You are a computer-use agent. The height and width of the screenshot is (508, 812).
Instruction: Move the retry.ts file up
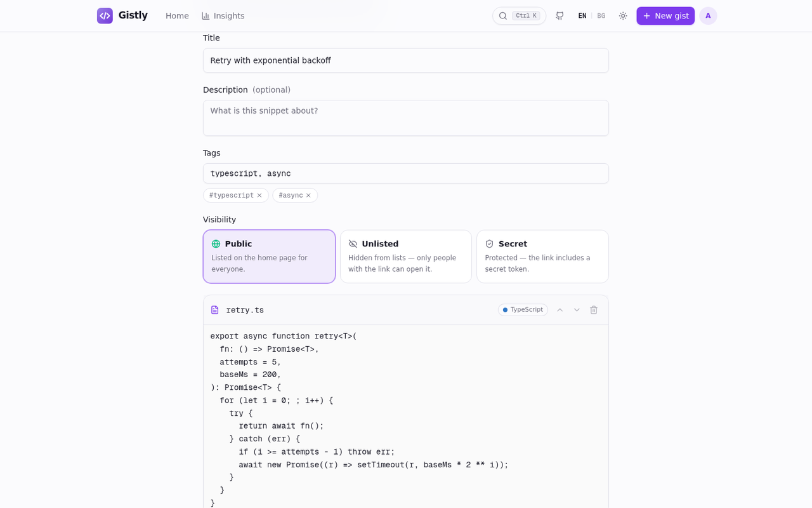coord(560,310)
